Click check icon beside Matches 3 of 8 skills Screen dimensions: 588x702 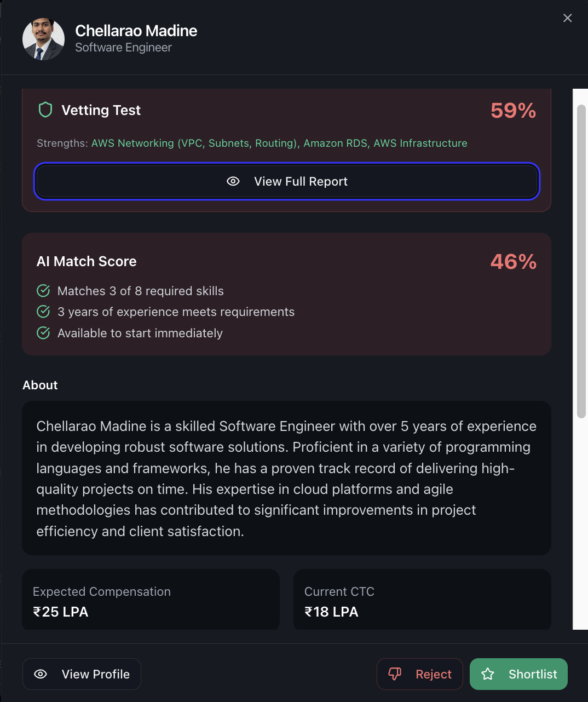click(43, 291)
